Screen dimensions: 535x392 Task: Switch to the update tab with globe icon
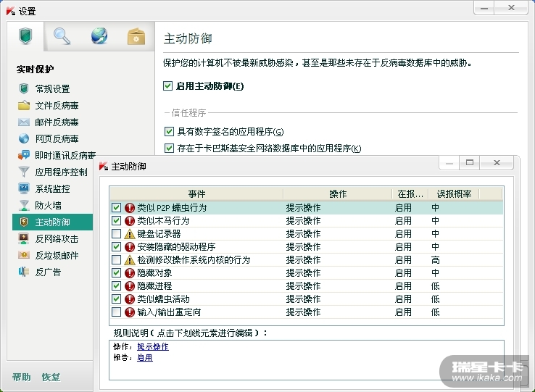click(x=99, y=36)
